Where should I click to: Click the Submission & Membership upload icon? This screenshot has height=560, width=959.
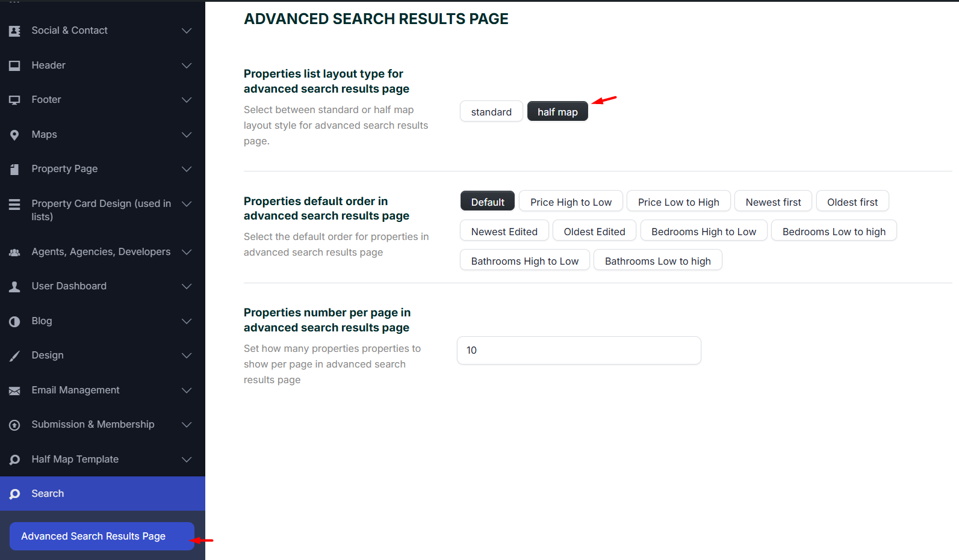tap(14, 425)
